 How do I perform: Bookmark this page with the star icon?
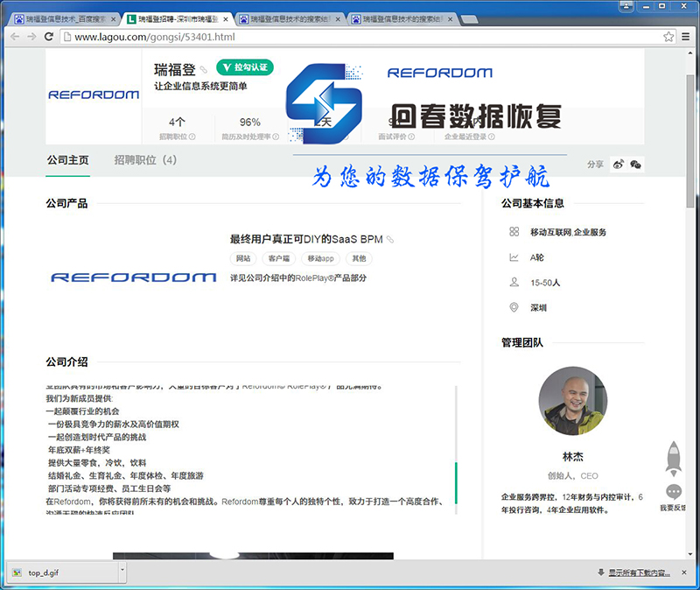pos(668,37)
